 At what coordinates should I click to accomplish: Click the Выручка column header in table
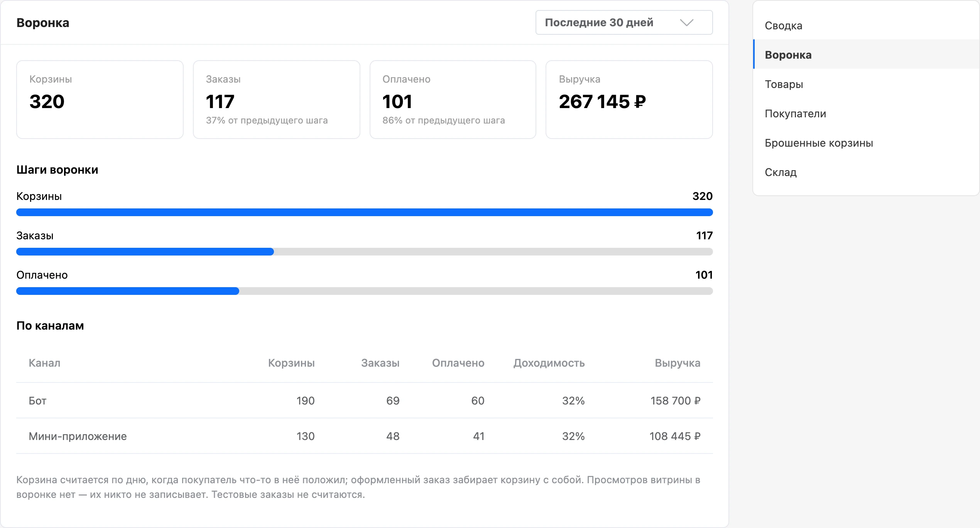pyautogui.click(x=678, y=363)
